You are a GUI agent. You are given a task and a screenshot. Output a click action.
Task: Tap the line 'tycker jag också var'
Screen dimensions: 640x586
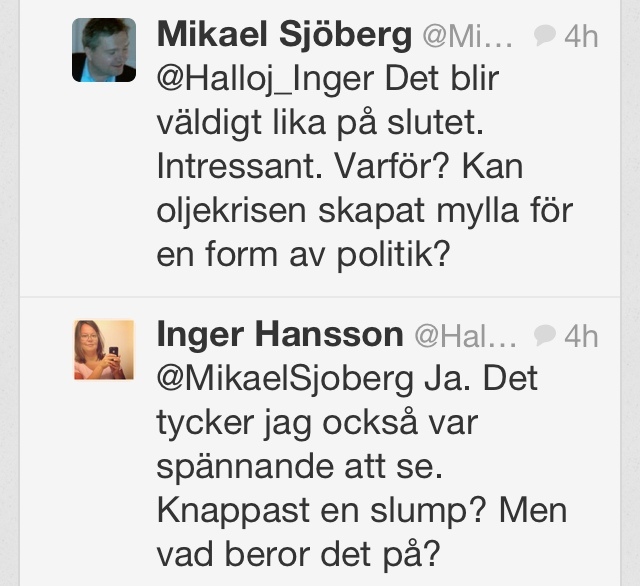tap(317, 424)
